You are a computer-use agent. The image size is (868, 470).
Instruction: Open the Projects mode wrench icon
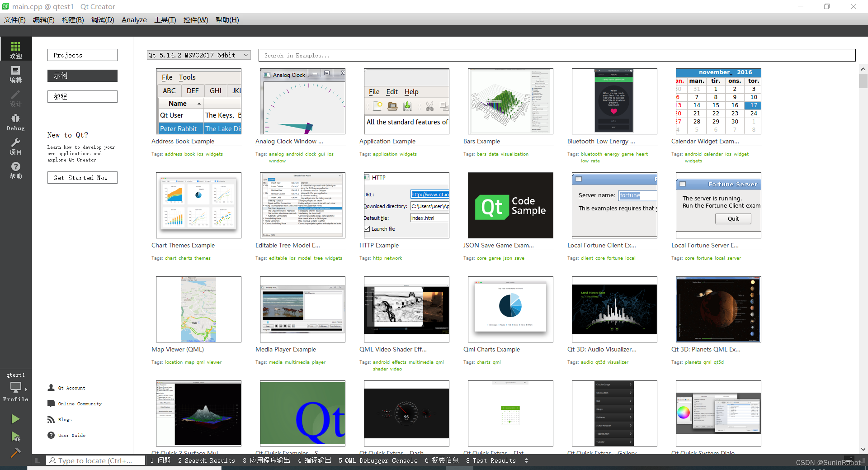(16, 142)
